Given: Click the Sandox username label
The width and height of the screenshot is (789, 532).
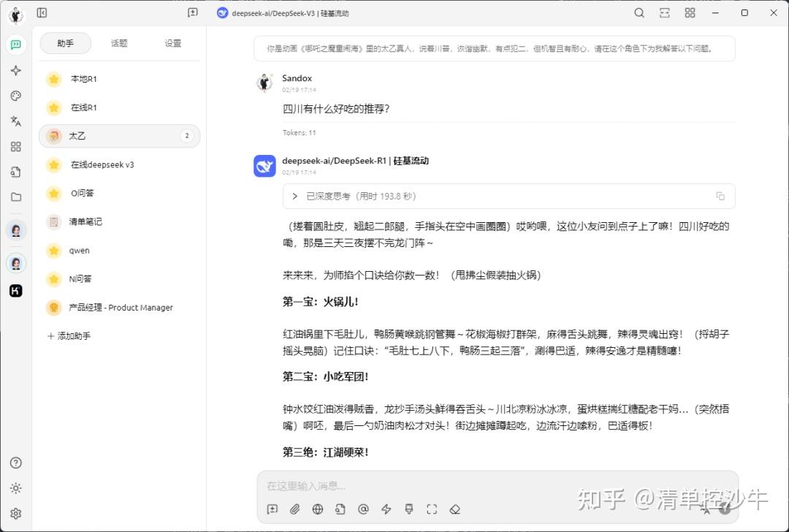Looking at the screenshot, I should [297, 78].
